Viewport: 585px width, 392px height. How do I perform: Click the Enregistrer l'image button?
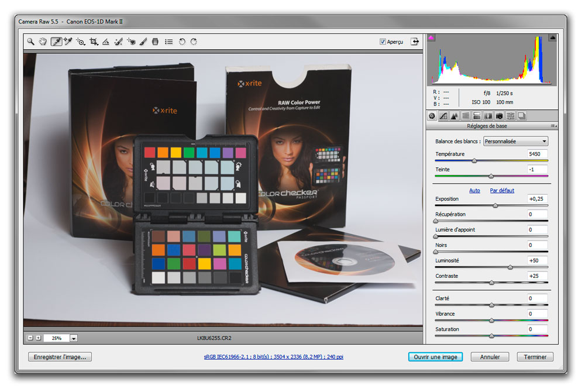pyautogui.click(x=60, y=357)
